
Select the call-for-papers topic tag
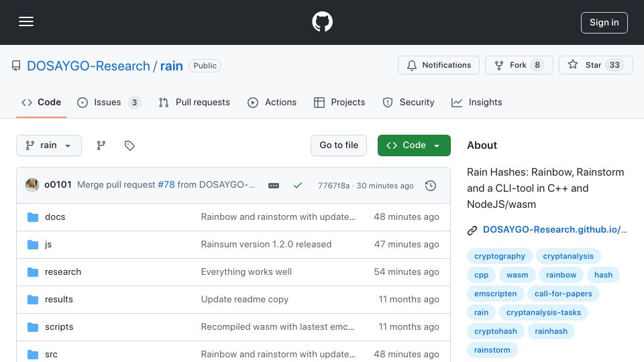point(563,294)
